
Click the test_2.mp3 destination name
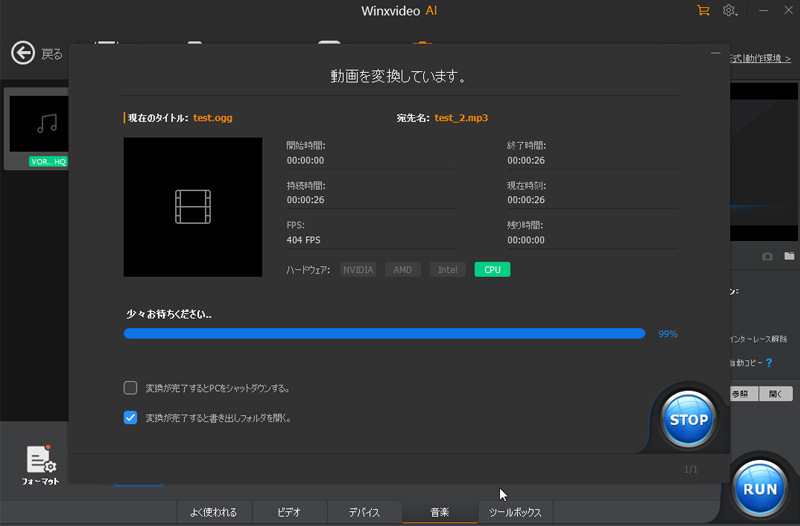461,118
